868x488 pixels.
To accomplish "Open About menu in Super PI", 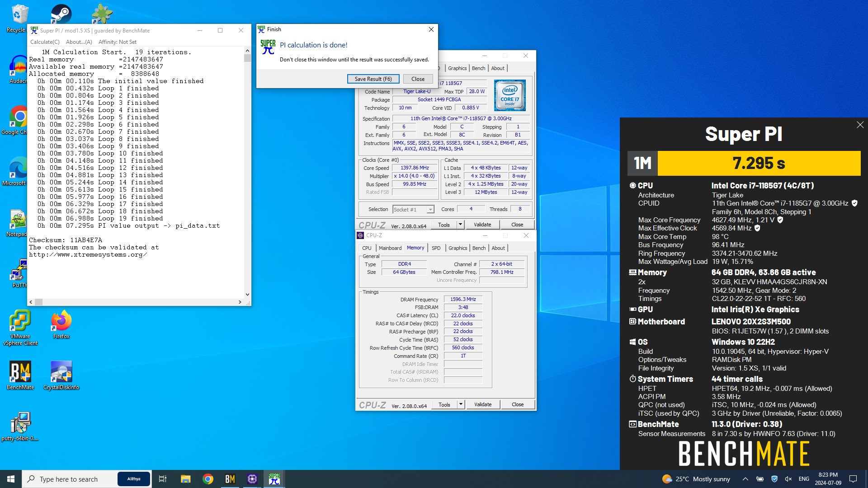I will 79,42.
